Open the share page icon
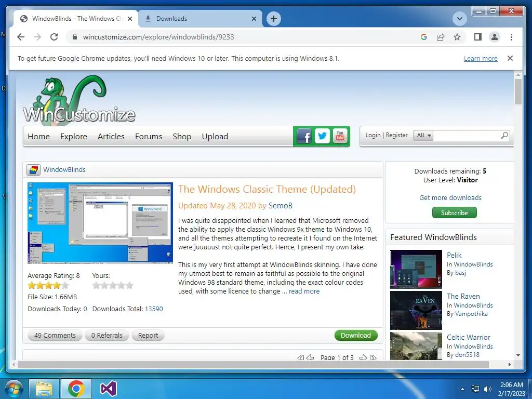Viewport: 532px width, 399px height. pyautogui.click(x=441, y=37)
